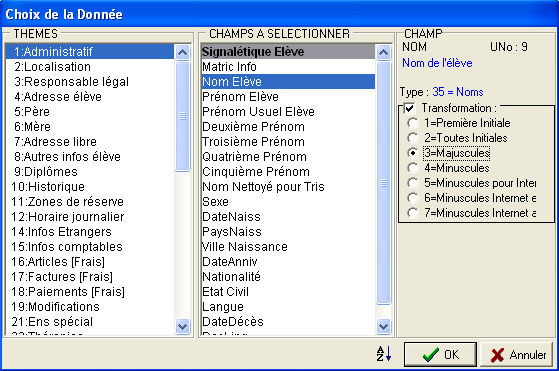Select theme 12:Horaire journalier
The image size is (559, 371).
pyautogui.click(x=89, y=216)
